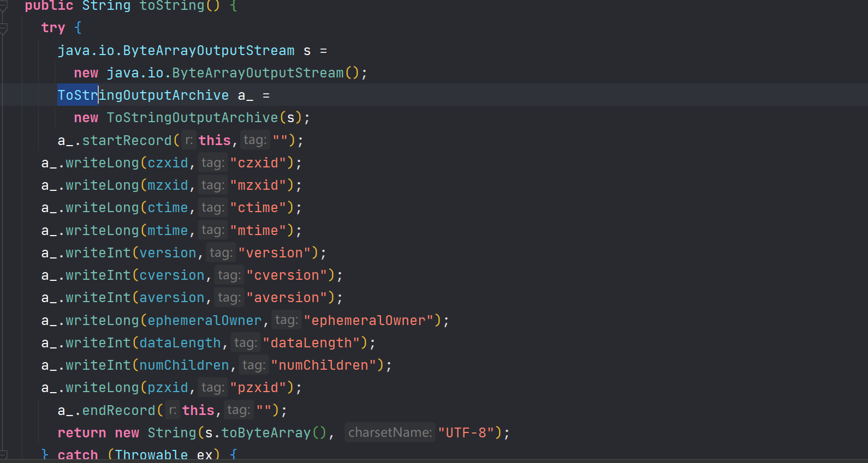Collapse the toString() method fold marker

3,7
